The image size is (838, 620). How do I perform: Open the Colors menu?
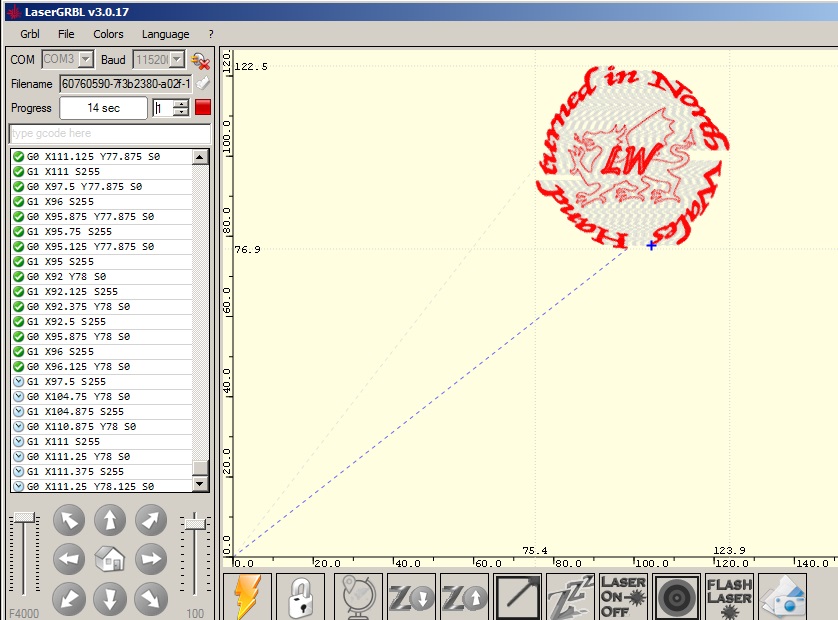tap(108, 34)
